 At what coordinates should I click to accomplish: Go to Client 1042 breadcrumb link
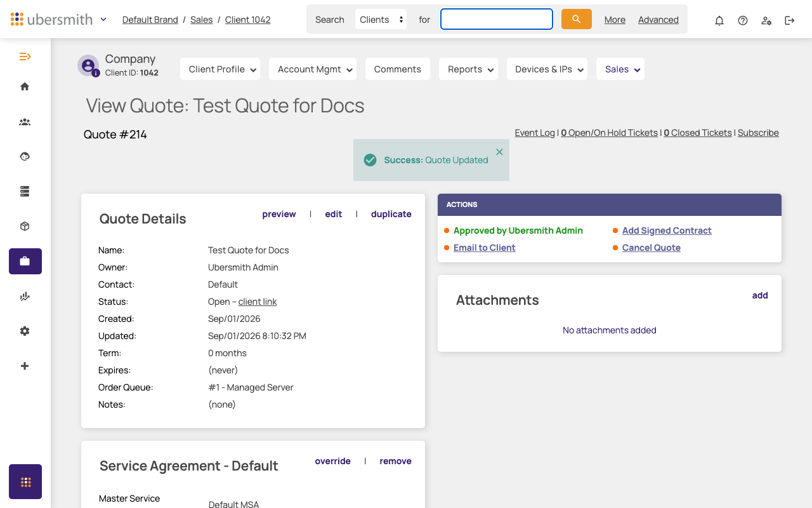click(x=248, y=20)
